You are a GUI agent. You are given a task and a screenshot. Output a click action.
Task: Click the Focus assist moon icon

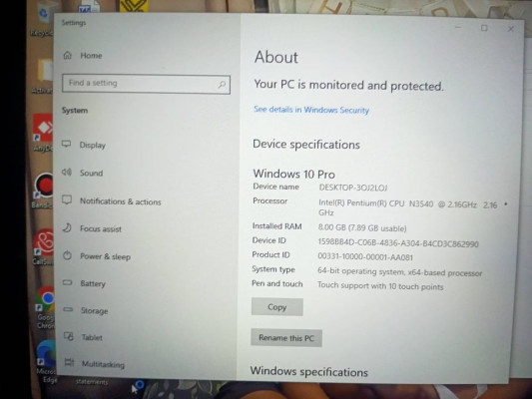pyautogui.click(x=67, y=227)
